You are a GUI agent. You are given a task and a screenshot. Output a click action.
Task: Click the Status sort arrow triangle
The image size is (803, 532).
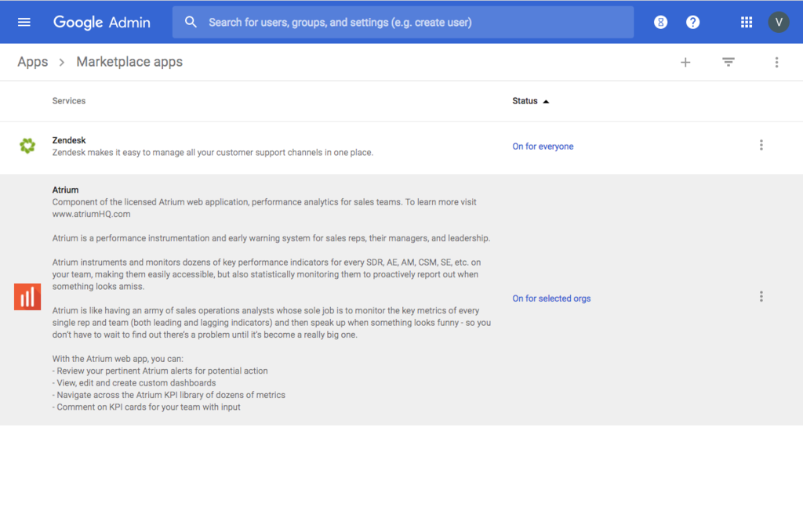[x=546, y=101]
